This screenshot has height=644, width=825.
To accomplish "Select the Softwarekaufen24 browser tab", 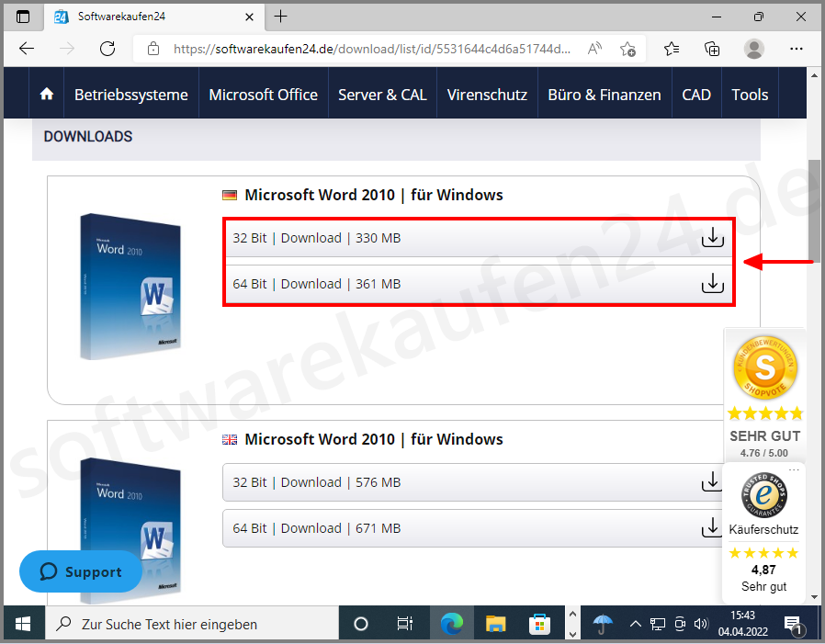I will coord(153,17).
